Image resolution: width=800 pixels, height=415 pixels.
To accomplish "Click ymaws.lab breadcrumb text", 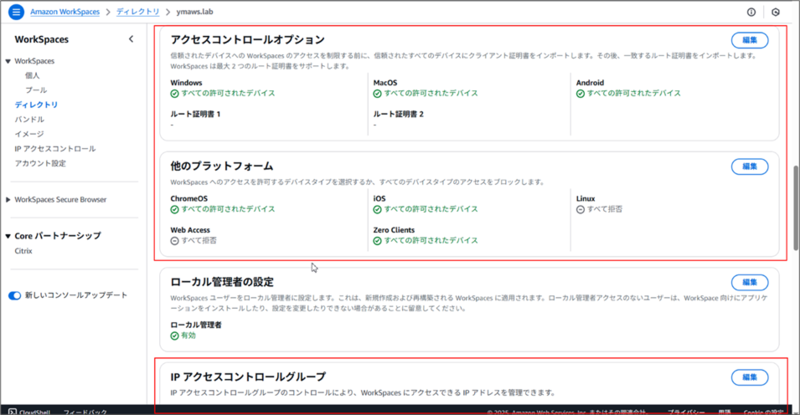I will tap(195, 12).
